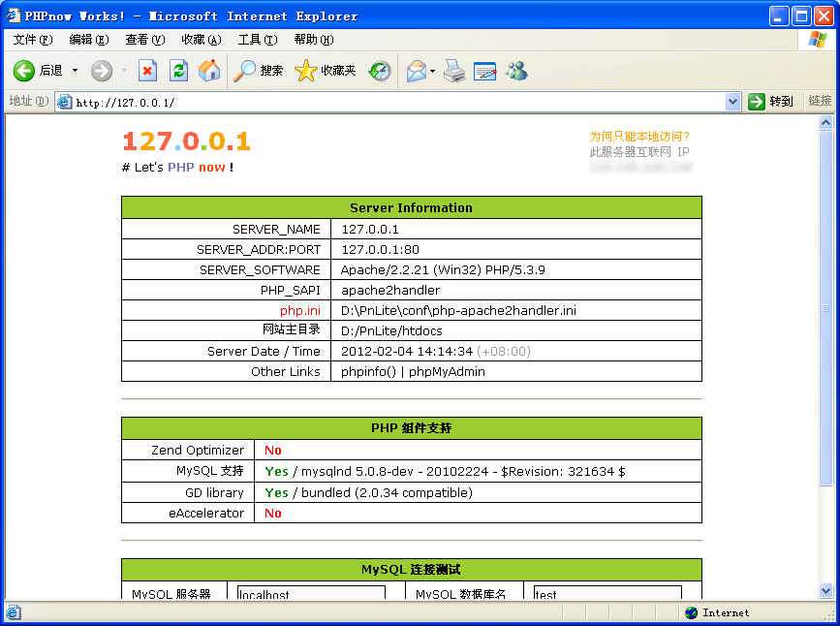Open the Favorites (收藏) menu
840x626 pixels.
pyautogui.click(x=202, y=40)
